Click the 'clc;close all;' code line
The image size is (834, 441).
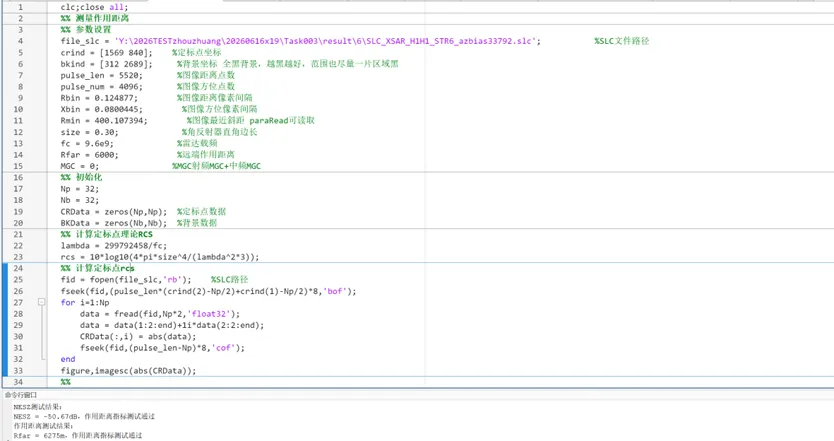(x=94, y=7)
